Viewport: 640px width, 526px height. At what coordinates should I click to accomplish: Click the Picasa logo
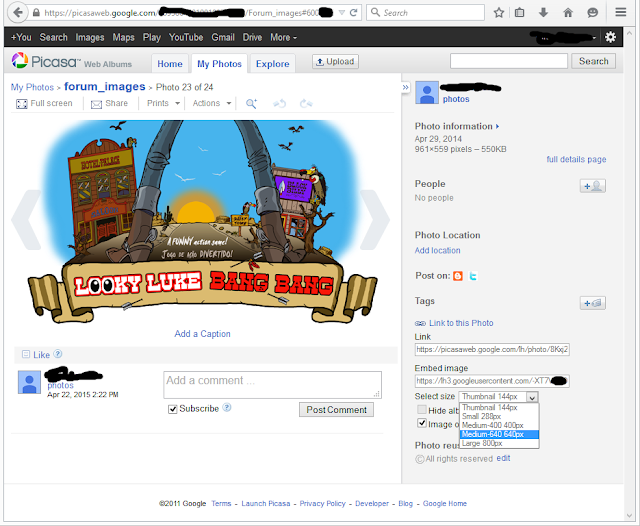44,62
